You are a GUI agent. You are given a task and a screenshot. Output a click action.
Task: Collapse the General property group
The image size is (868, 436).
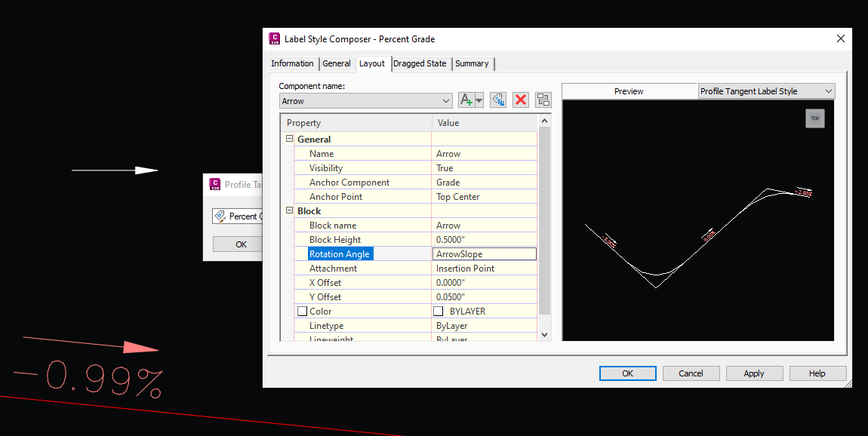pos(289,139)
